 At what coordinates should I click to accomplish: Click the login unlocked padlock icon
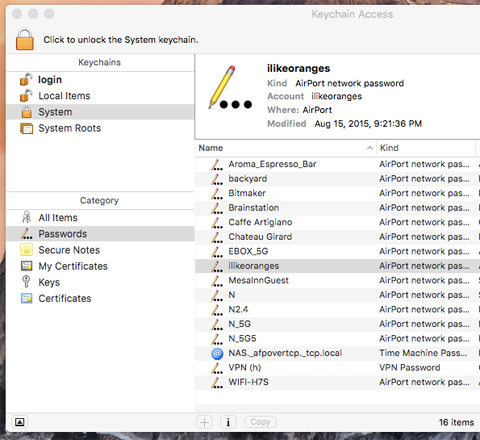(x=26, y=79)
